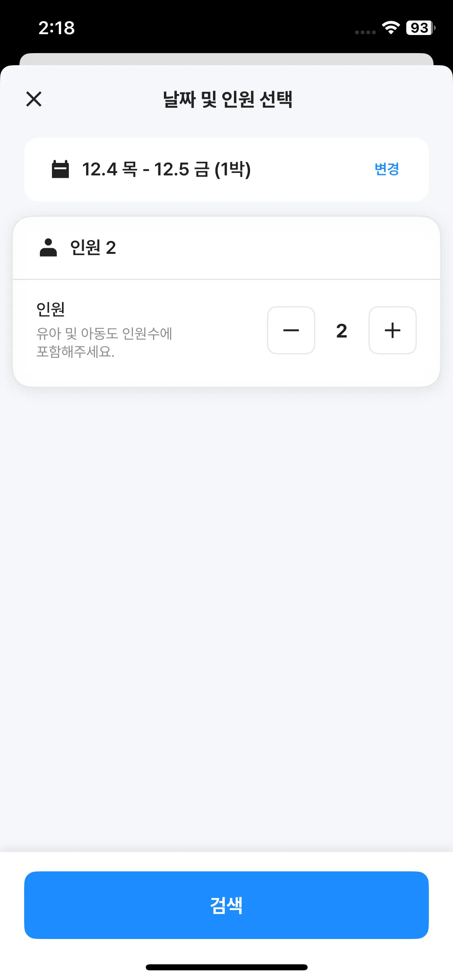
Task: Collapse the 인원 2 section header
Action: 225,248
